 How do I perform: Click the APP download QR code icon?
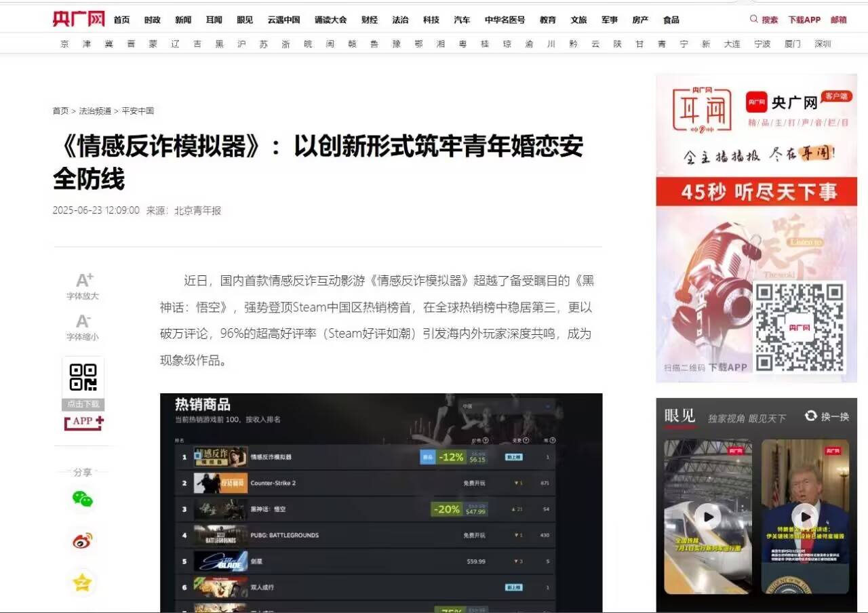tap(83, 378)
